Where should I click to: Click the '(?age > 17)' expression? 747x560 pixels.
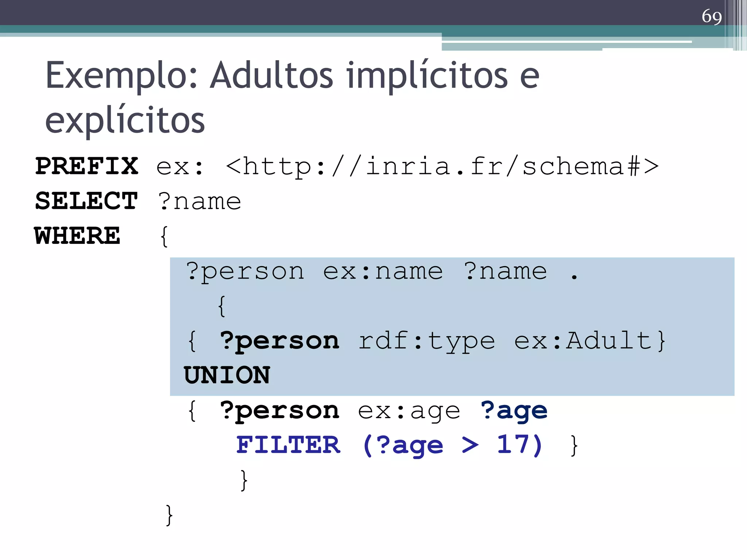coord(453,446)
